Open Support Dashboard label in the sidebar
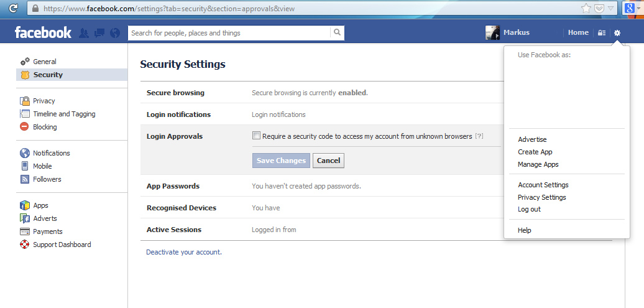Image resolution: width=644 pixels, height=308 pixels. 62,245
